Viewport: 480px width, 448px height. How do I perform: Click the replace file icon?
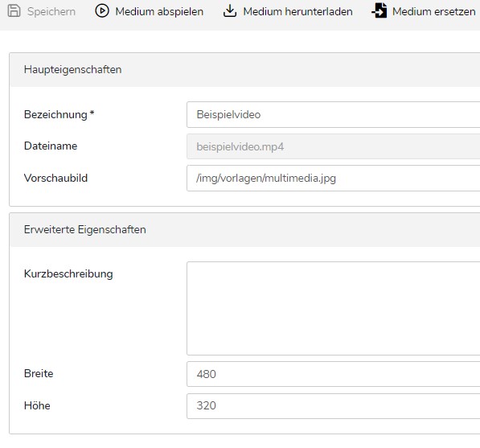(379, 10)
